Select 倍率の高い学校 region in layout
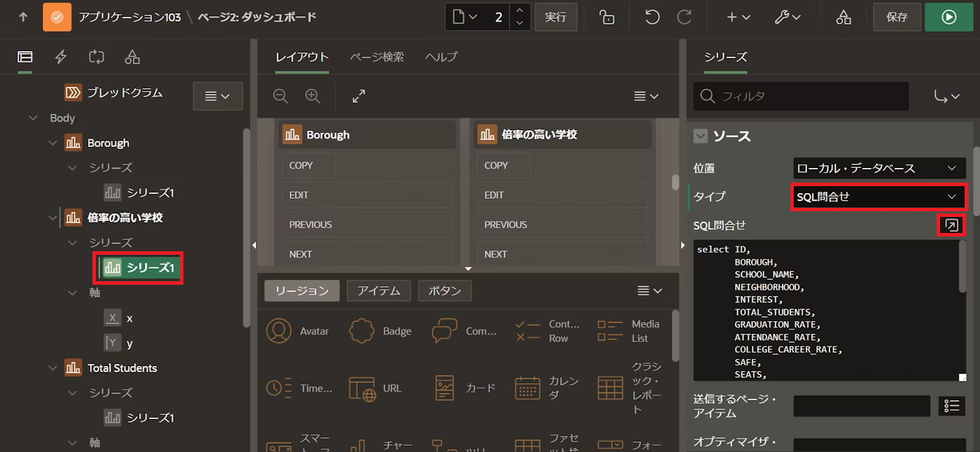This screenshot has width=980, height=452. coord(563,134)
